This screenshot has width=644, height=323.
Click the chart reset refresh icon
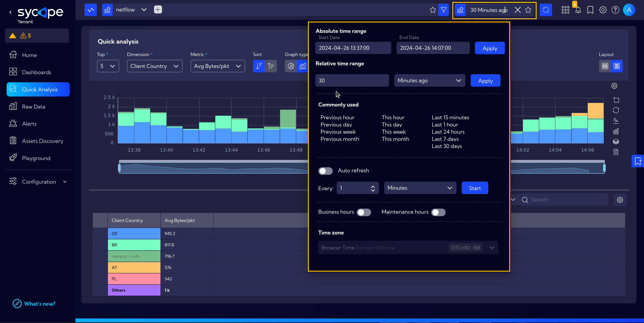click(616, 110)
